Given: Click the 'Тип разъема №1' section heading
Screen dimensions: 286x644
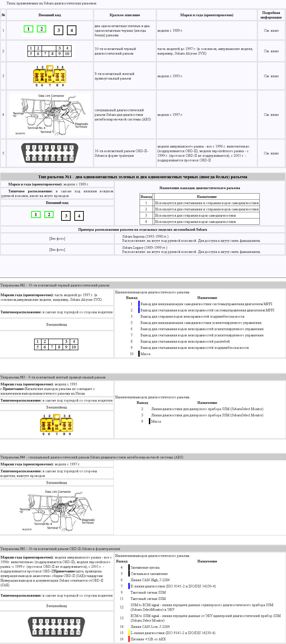Looking at the screenshot, I should point(142,177).
